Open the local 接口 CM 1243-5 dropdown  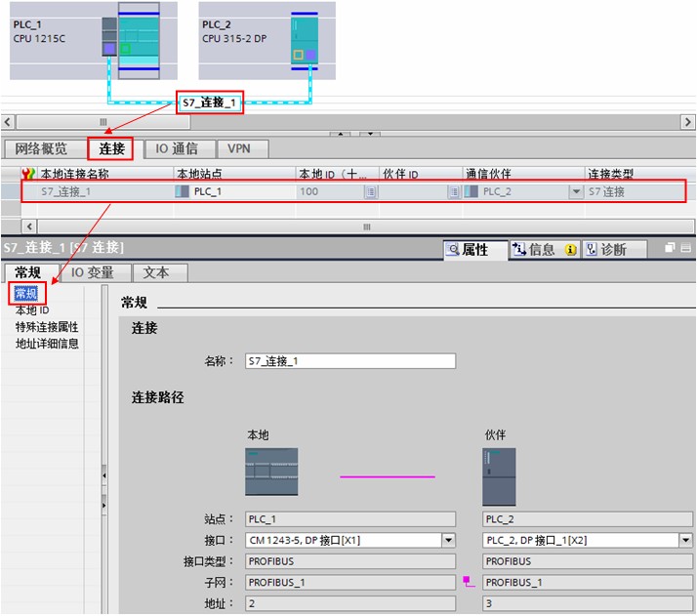448,540
